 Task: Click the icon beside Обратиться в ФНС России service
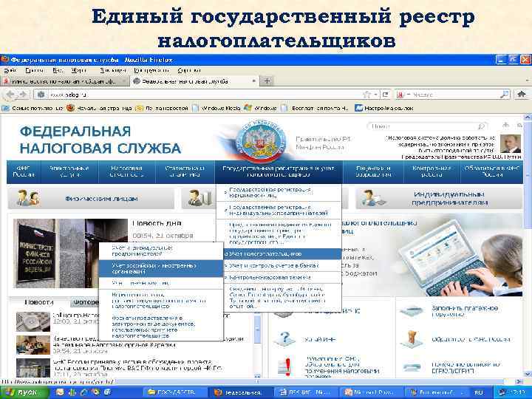coord(412,339)
